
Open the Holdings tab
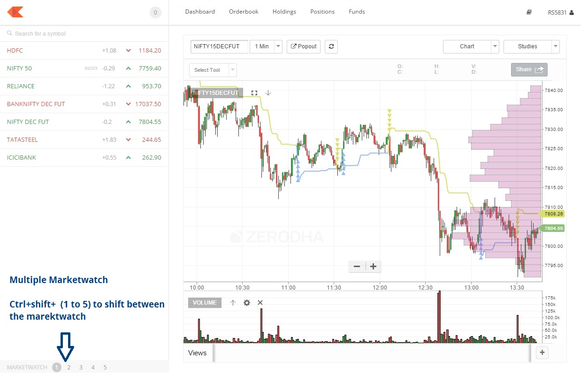coord(284,12)
